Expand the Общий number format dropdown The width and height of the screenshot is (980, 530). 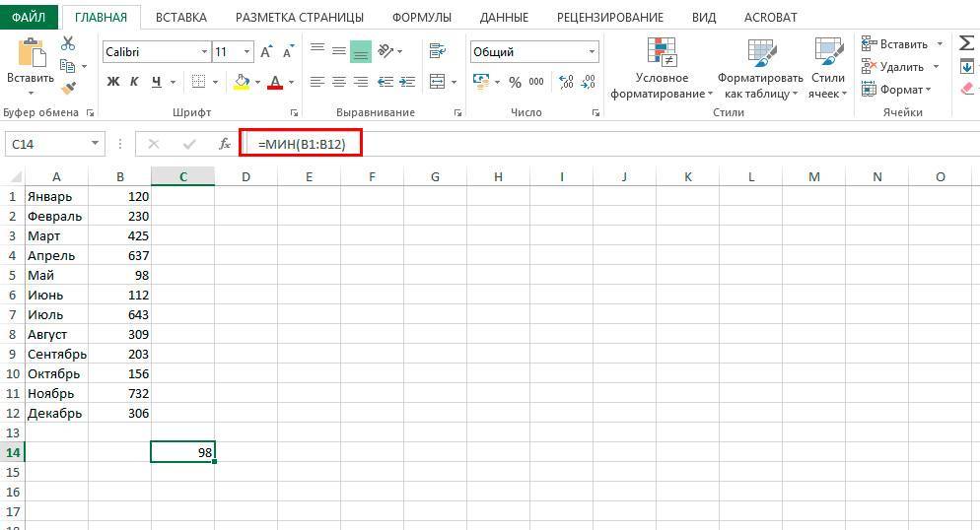(x=592, y=51)
